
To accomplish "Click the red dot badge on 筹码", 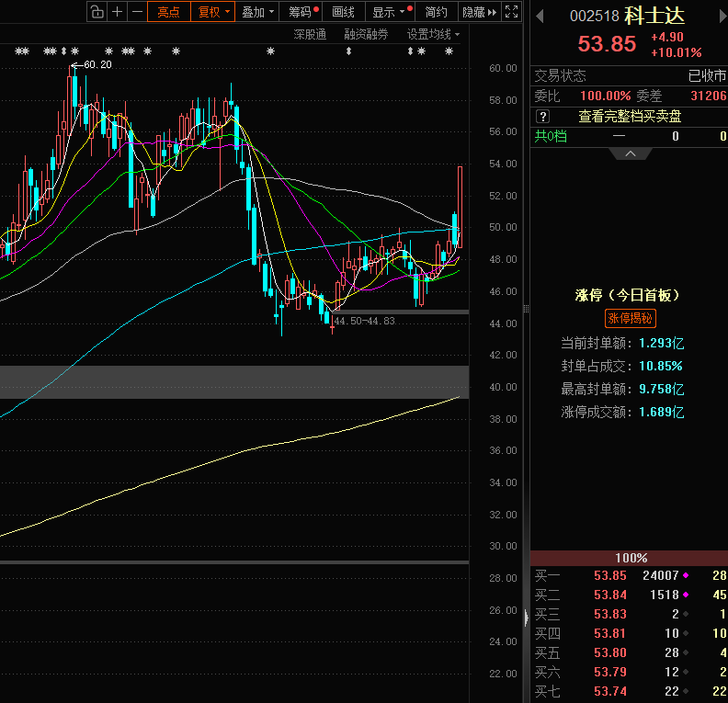I will tap(316, 9).
